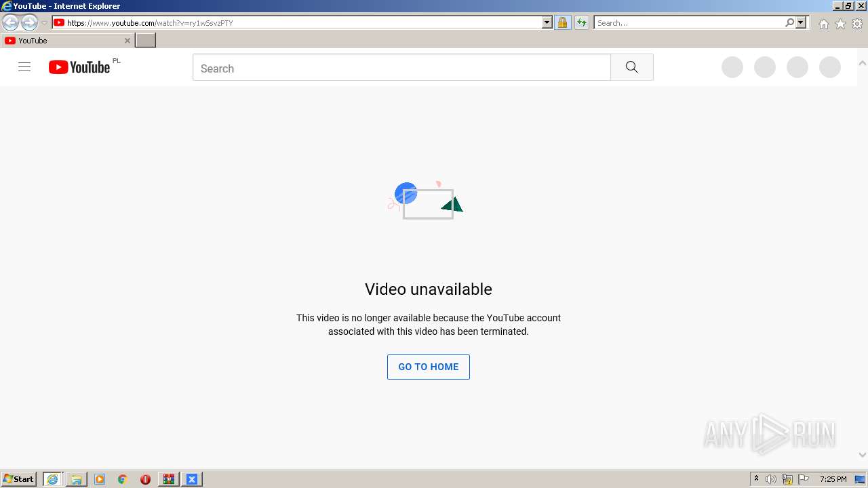
Task: Click the GO TO HOME button
Action: coord(429,367)
